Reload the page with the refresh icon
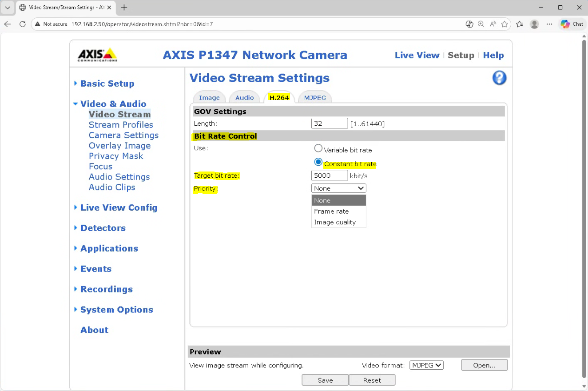The image size is (588, 391). (23, 24)
